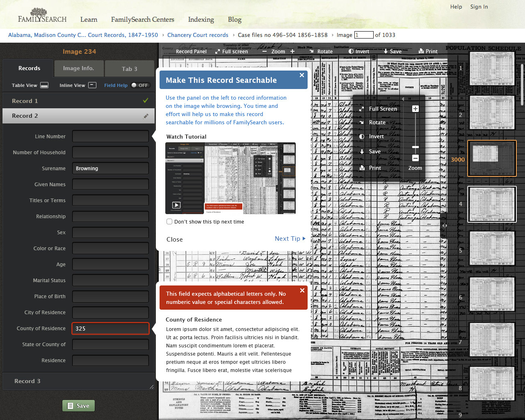Click the Given Names input field
The width and height of the screenshot is (525, 420).
110,184
